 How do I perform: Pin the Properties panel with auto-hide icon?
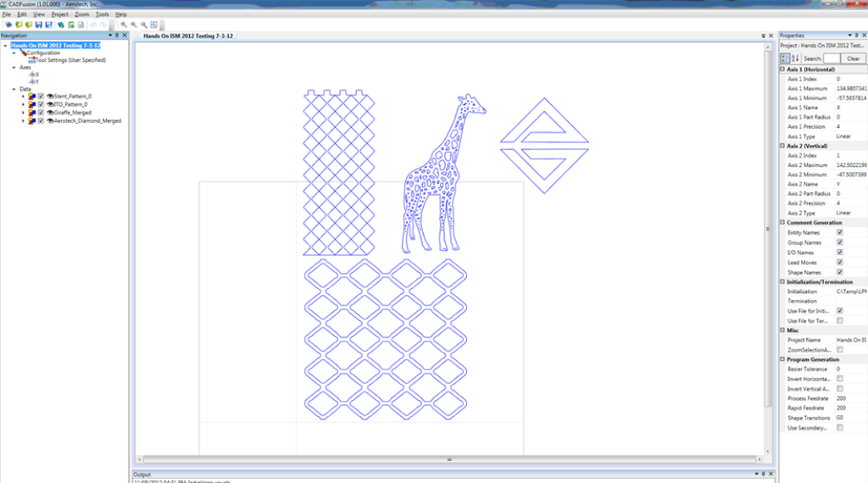point(856,36)
